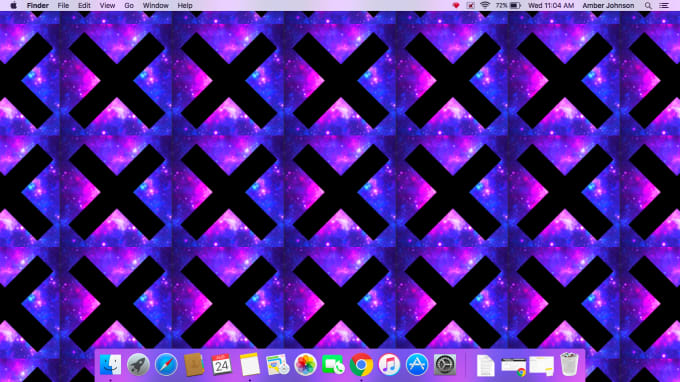Open the Notes app in Dock

coord(250,364)
